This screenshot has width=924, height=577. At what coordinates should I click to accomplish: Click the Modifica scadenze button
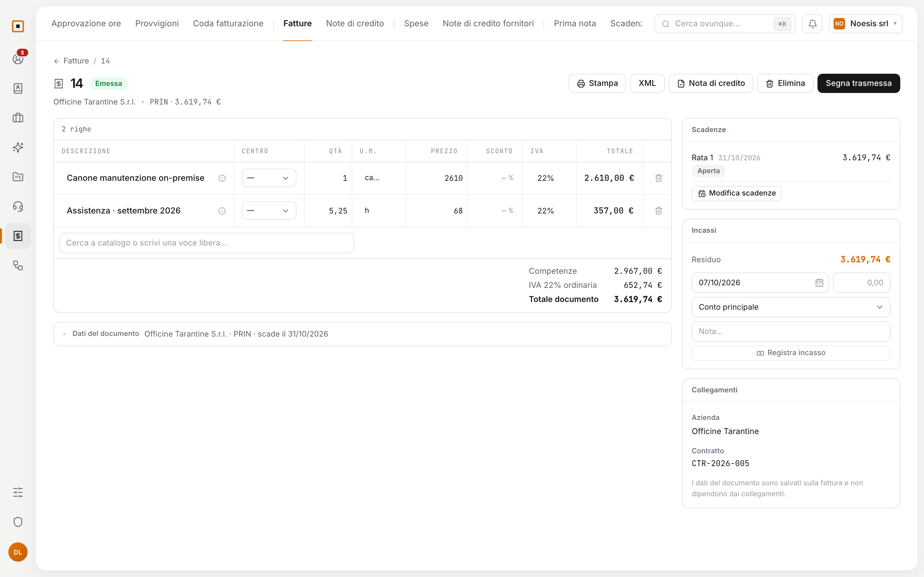(x=737, y=194)
